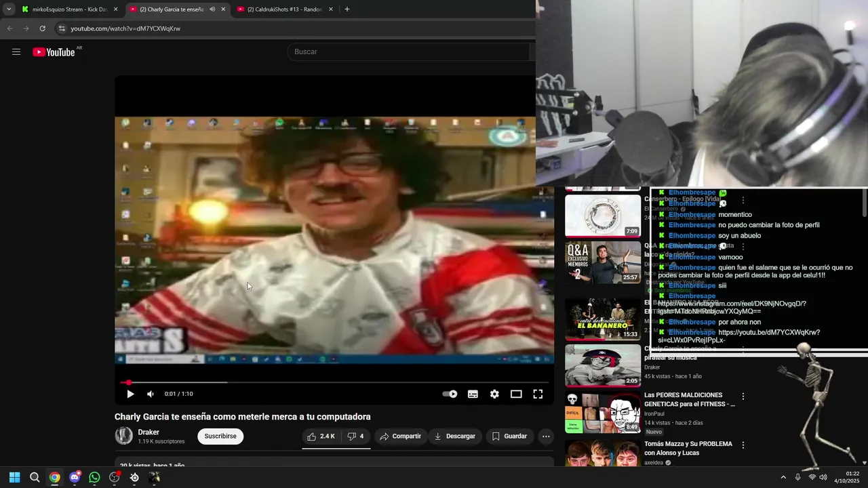
Task: Open Draker channel avatar
Action: coord(123,436)
